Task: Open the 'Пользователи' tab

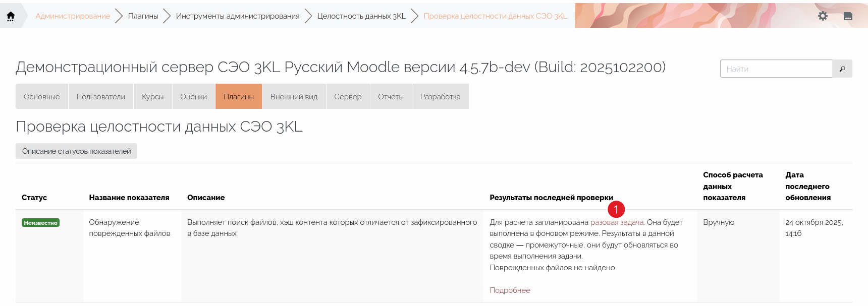Action: (x=101, y=97)
